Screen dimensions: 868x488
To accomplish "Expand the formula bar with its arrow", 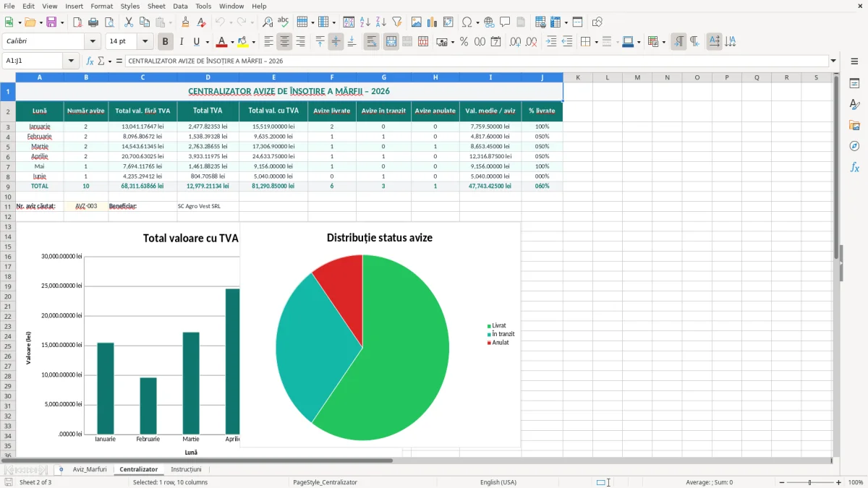I will point(833,61).
